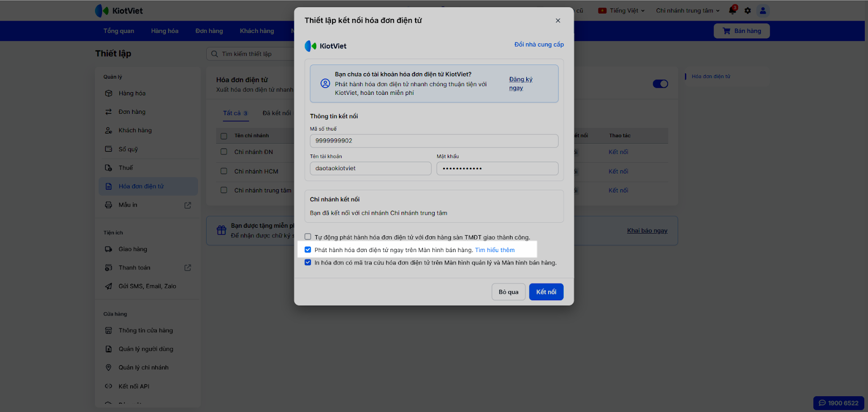Image resolution: width=868 pixels, height=412 pixels.
Task: Click the Quản lý người dùng icon
Action: pyautogui.click(x=108, y=349)
